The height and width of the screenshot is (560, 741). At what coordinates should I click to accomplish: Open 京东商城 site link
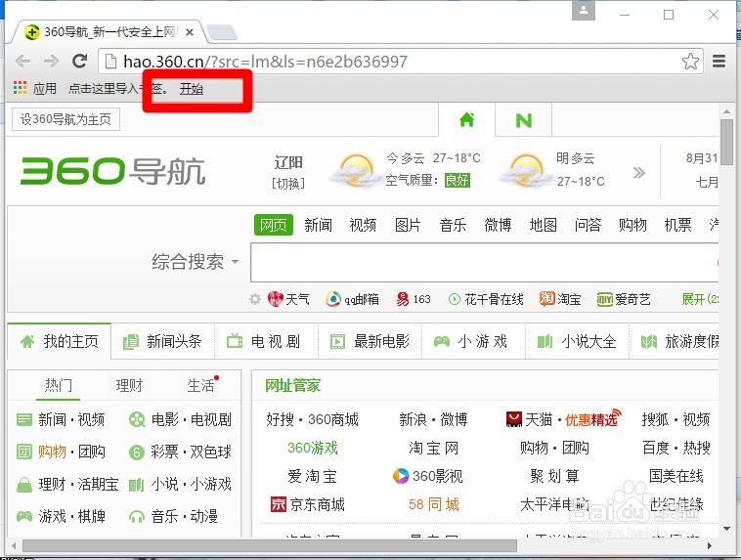pos(308,504)
